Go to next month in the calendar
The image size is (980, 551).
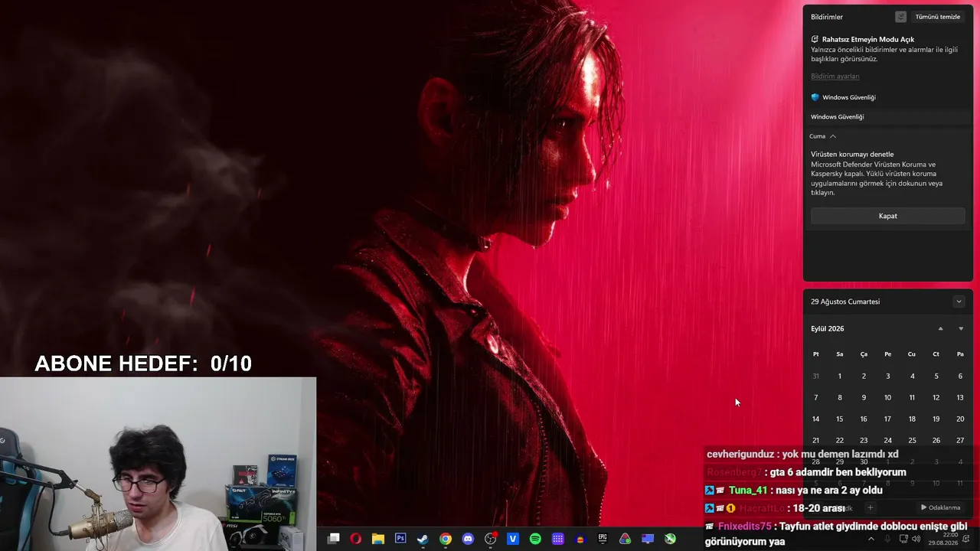pos(961,329)
